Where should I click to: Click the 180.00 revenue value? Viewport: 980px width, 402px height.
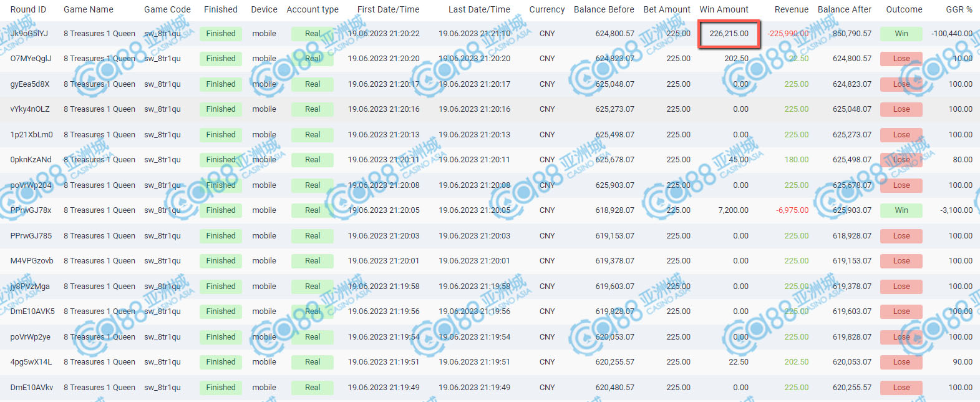[x=797, y=160]
